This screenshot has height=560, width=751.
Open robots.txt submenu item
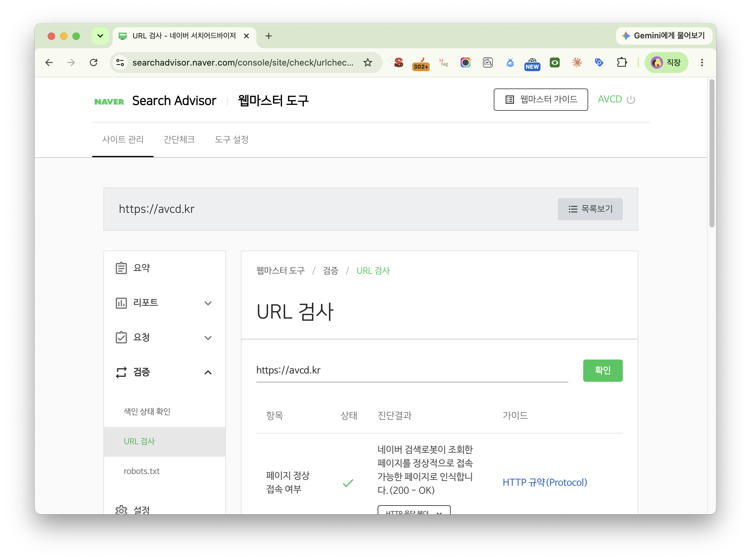coord(164,471)
